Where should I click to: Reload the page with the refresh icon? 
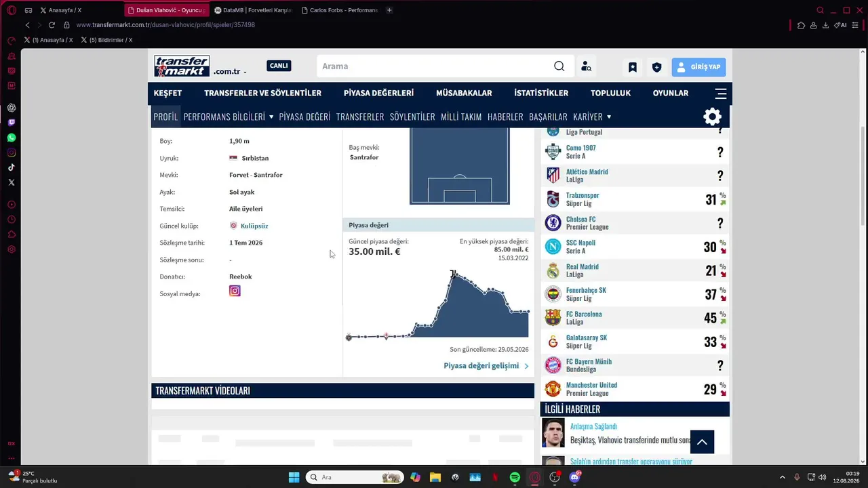pyautogui.click(x=52, y=25)
